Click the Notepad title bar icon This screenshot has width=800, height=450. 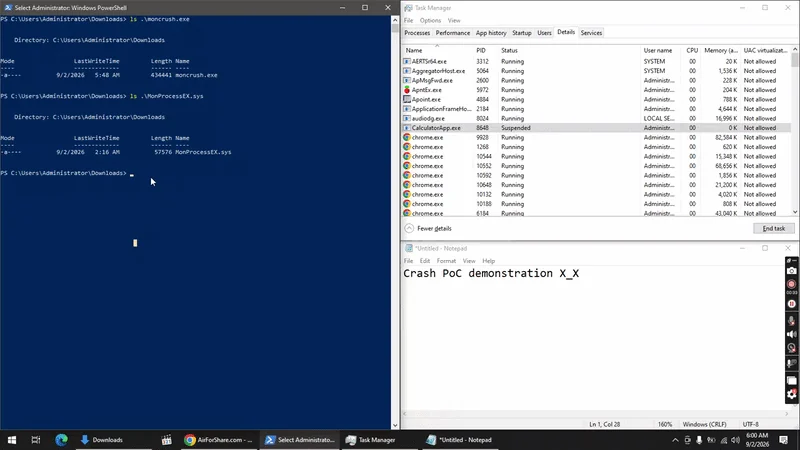point(408,248)
